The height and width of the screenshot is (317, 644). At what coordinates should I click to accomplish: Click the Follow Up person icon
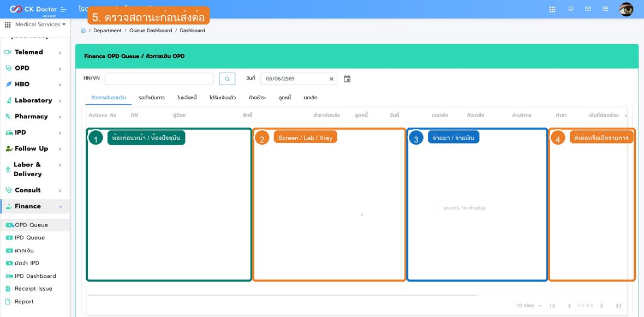9,148
